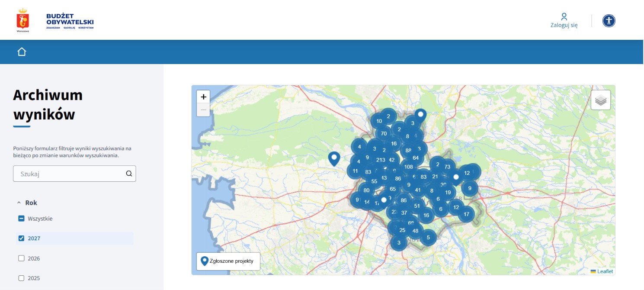644x290 pixels.
Task: Collapse the Rok filter section
Action: click(x=27, y=203)
